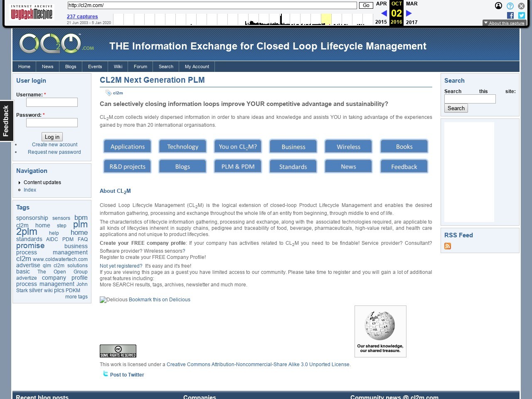Open the Create new account link
This screenshot has height=399, width=532.
[x=54, y=145]
